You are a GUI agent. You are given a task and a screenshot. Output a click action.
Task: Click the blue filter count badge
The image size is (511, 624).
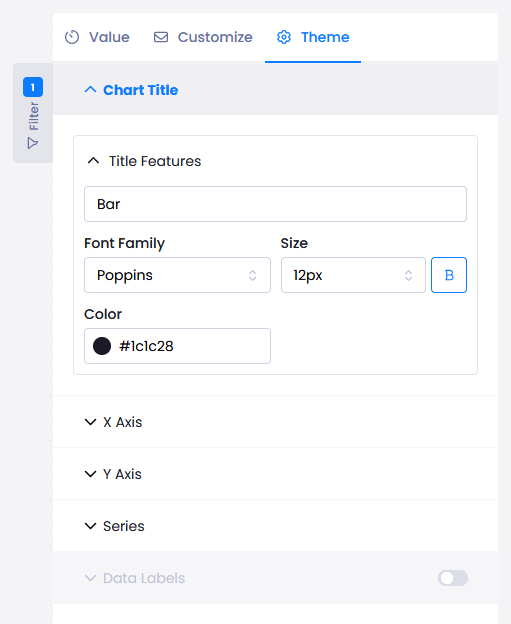[x=33, y=87]
